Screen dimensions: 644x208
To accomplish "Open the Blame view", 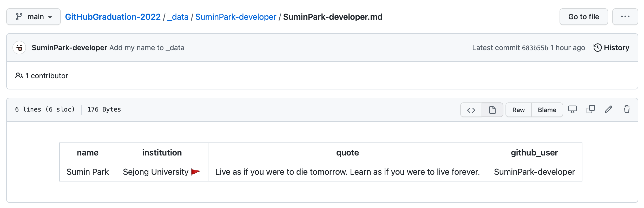I will 547,110.
